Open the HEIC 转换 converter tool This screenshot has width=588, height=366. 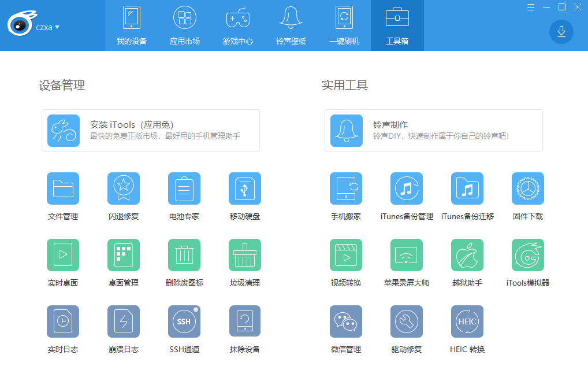(x=467, y=321)
